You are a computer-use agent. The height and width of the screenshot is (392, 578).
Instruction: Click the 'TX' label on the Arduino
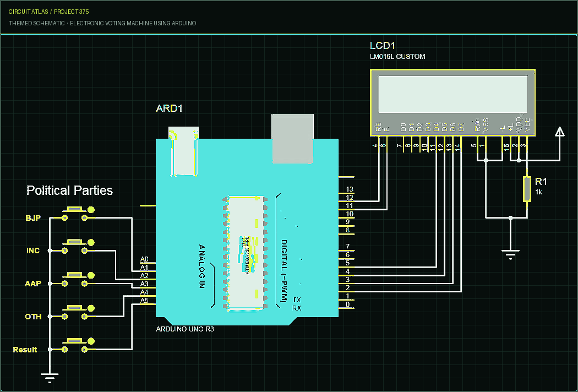pyautogui.click(x=297, y=300)
